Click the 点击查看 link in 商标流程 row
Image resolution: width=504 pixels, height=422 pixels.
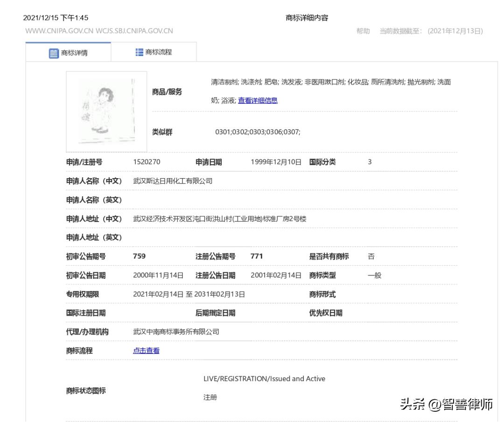click(x=146, y=350)
